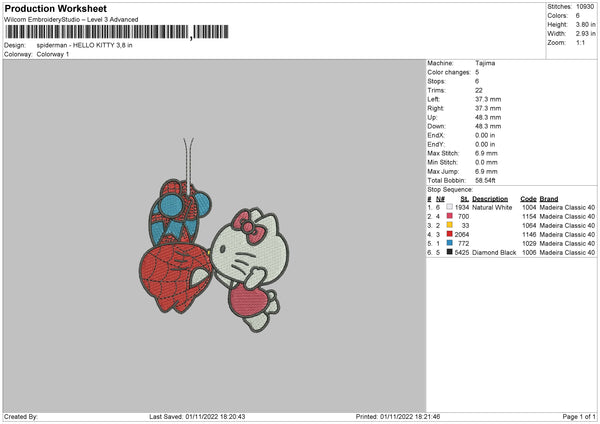Click the Description column header

click(x=490, y=199)
